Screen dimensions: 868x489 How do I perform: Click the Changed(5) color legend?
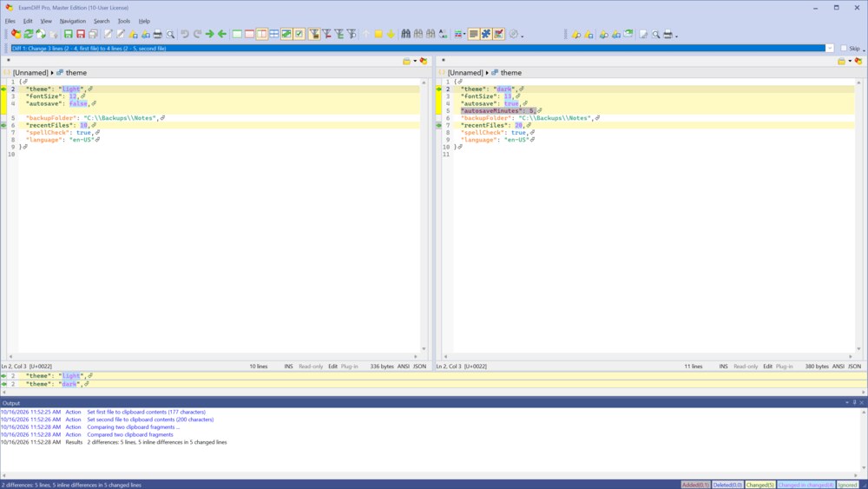[x=759, y=485]
